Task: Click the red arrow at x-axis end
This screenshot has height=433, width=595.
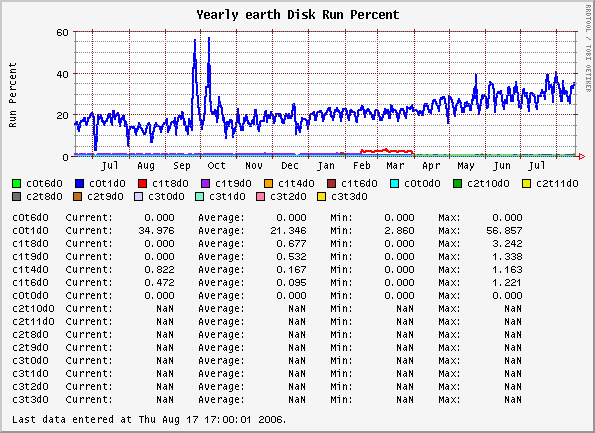Action: click(581, 156)
